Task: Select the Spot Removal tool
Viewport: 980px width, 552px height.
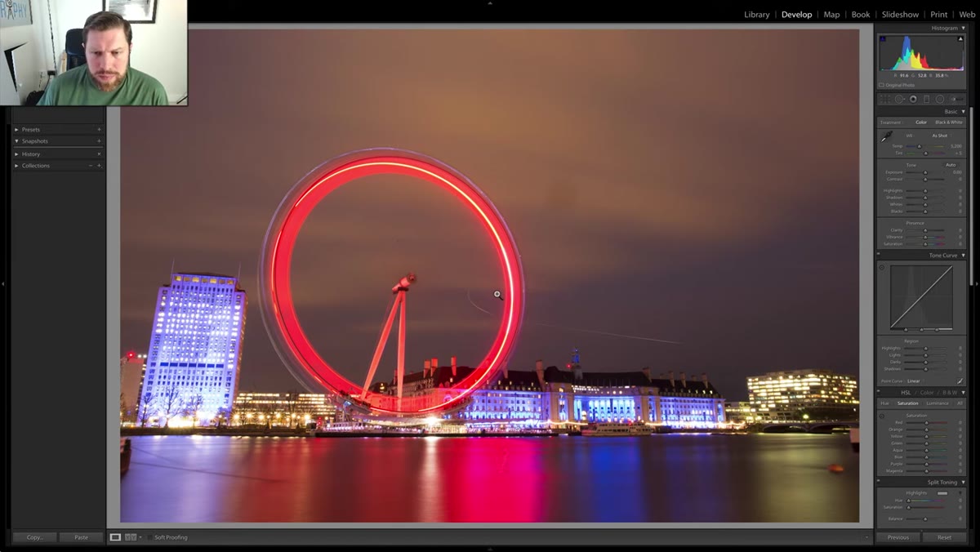Action: 899,99
